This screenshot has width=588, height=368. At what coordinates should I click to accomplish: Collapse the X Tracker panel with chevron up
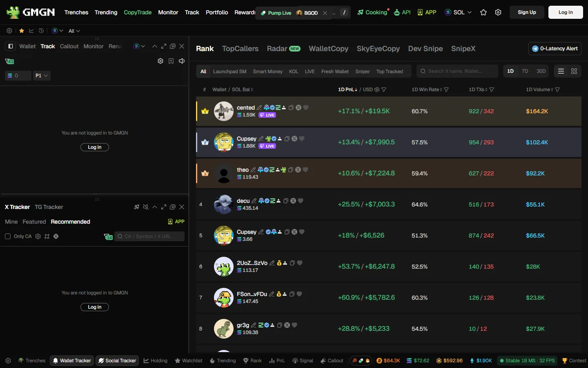pyautogui.click(x=155, y=207)
